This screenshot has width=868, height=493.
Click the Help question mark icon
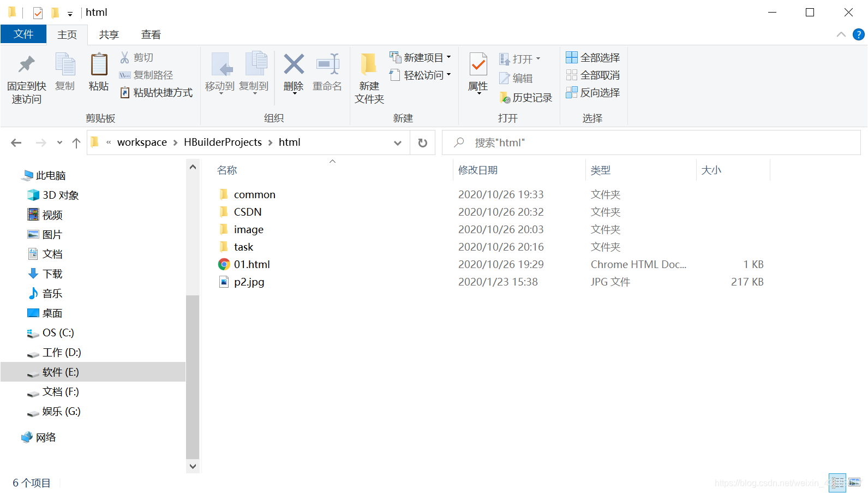858,34
